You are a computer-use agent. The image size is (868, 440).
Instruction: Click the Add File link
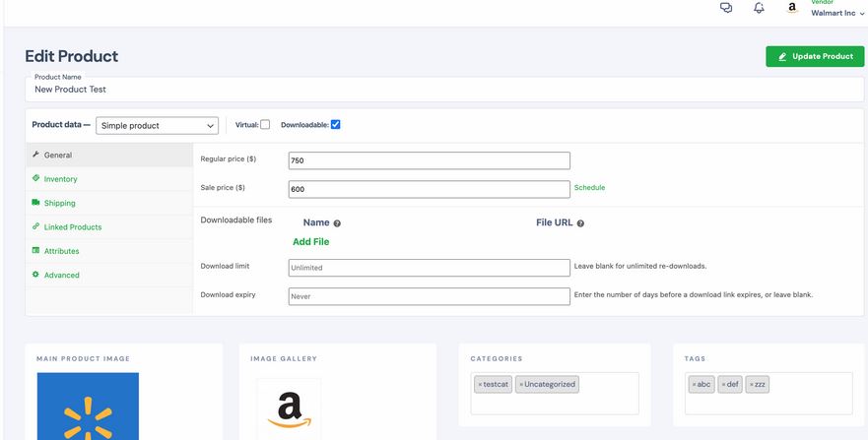[x=310, y=242]
